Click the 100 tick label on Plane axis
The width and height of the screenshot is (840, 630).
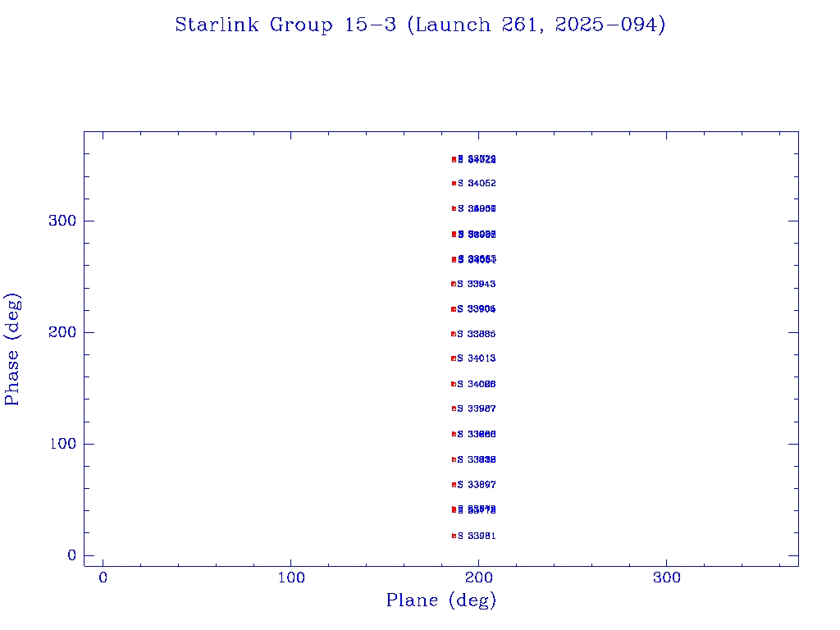(x=290, y=578)
